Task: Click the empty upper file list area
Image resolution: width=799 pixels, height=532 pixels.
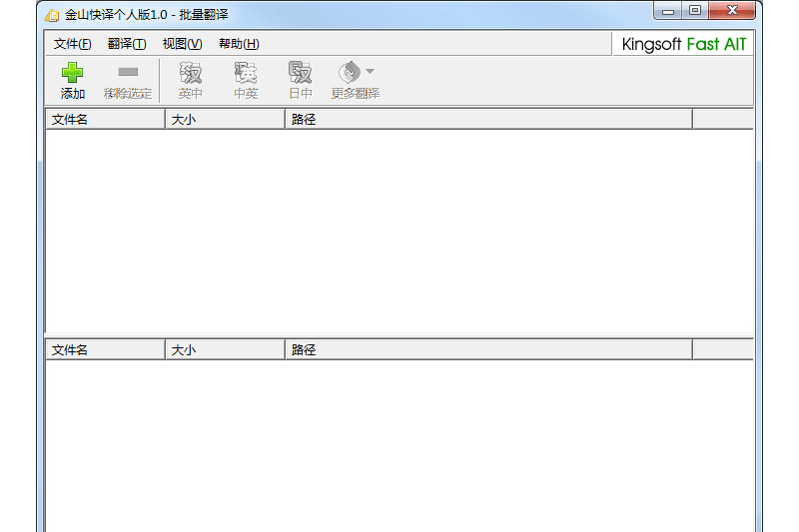Action: pos(399,230)
